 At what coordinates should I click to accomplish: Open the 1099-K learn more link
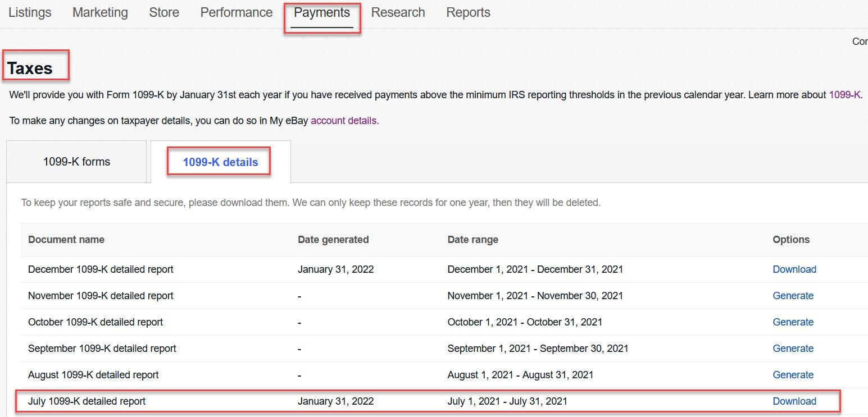tap(845, 95)
